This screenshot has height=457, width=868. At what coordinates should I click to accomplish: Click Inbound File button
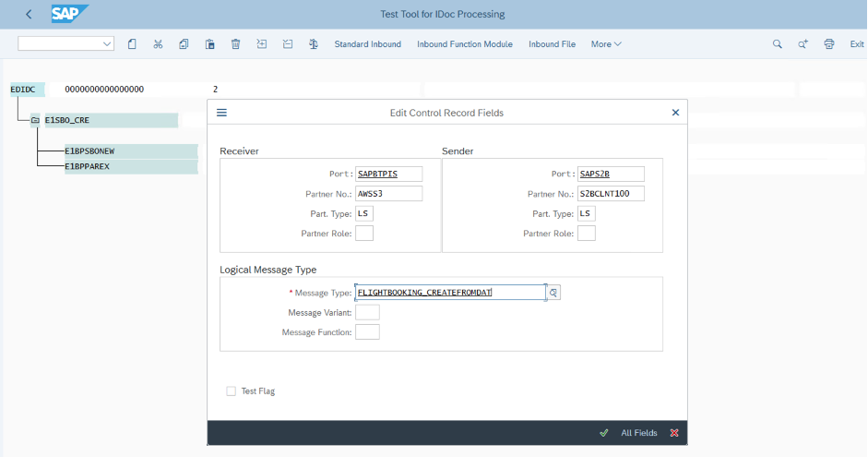(x=552, y=43)
